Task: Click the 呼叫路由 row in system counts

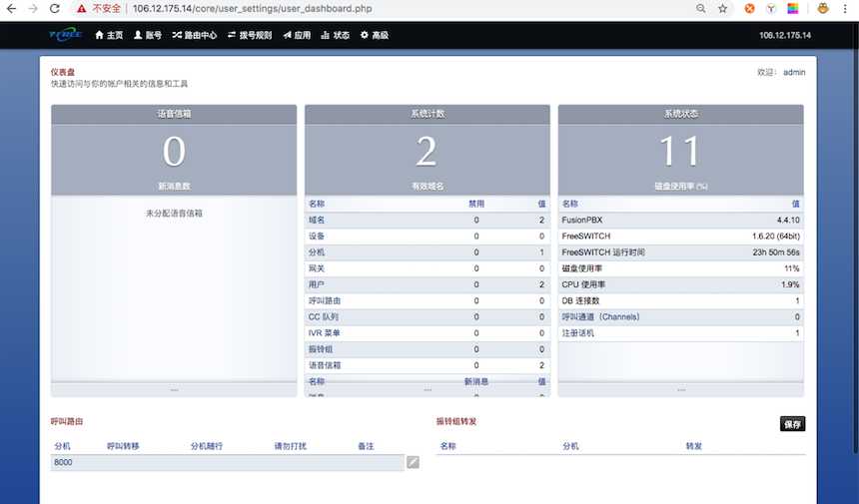Action: click(428, 301)
